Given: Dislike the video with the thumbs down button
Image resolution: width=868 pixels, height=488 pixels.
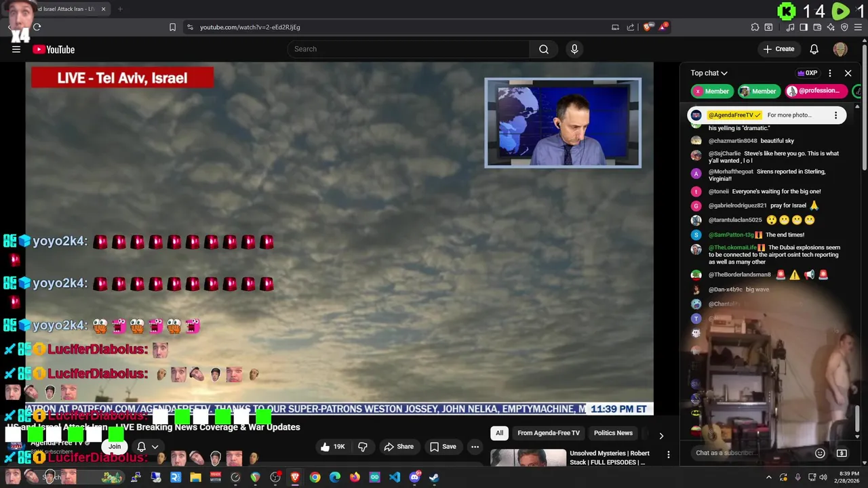Looking at the screenshot, I should (363, 447).
